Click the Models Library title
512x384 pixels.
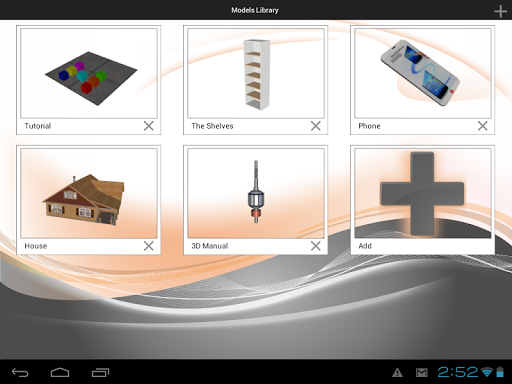click(255, 10)
